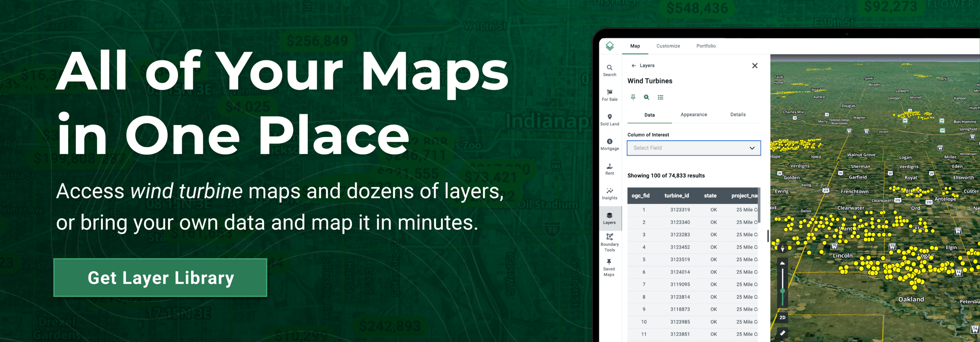The width and height of the screenshot is (980, 342).
Task: Click the Get Layer Library button
Action: [x=160, y=278]
